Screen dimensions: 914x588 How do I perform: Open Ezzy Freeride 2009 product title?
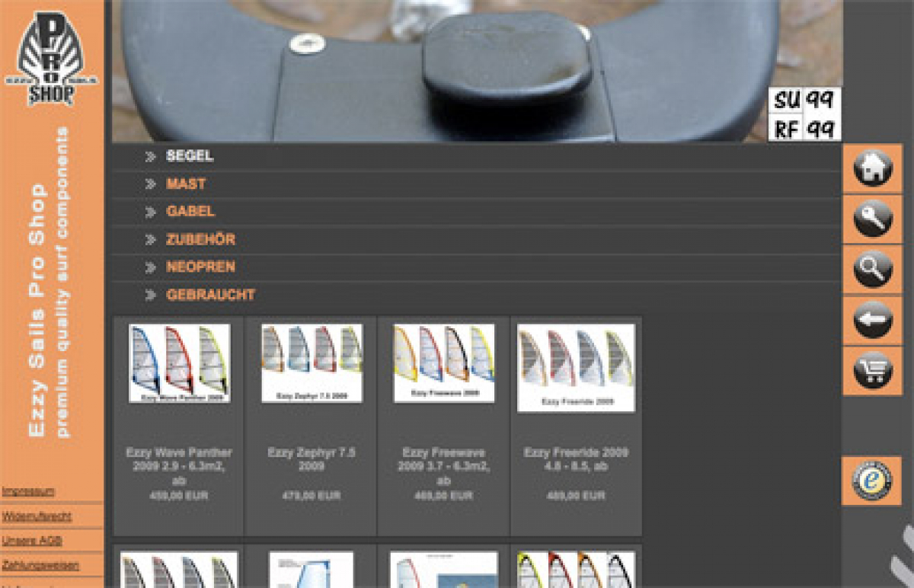[576, 459]
